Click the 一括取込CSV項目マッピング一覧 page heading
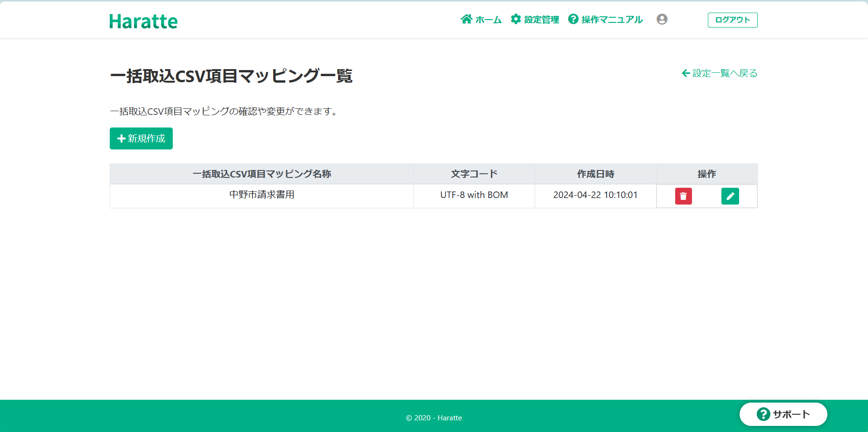868x432 pixels. point(231,76)
